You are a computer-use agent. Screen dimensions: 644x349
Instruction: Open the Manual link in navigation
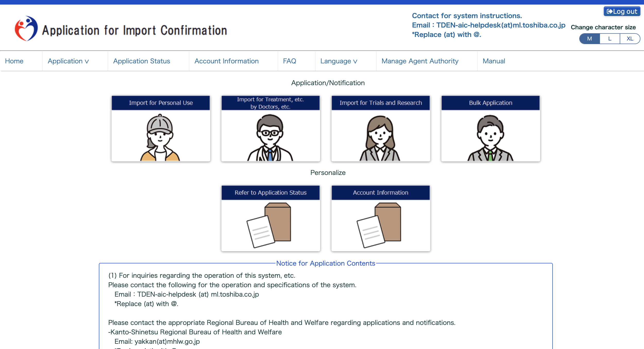coord(494,61)
